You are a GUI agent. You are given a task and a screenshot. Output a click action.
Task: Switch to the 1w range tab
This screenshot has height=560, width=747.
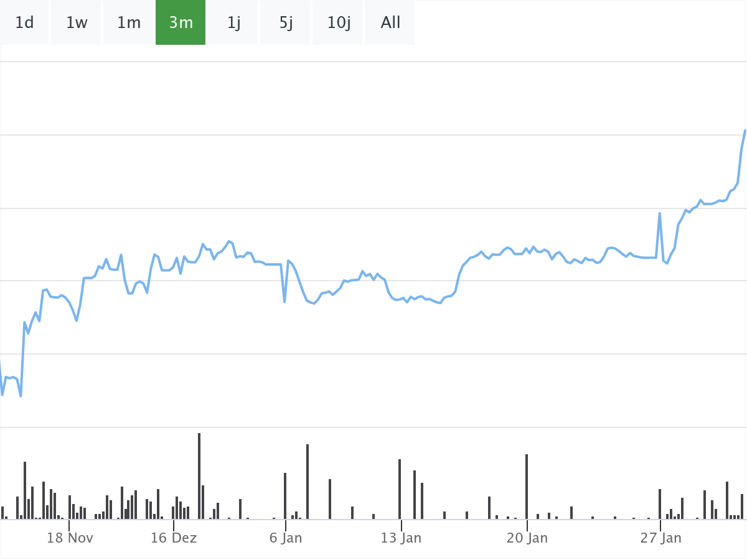click(x=77, y=23)
